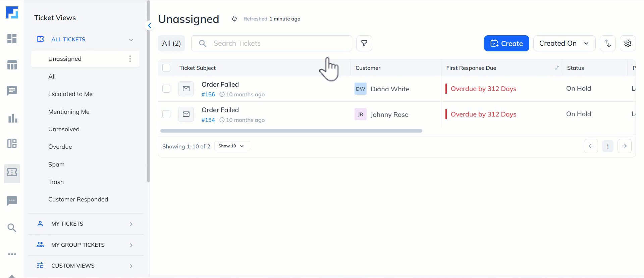Open the Show 10 pagination dropdown
The image size is (644, 278).
tap(232, 146)
